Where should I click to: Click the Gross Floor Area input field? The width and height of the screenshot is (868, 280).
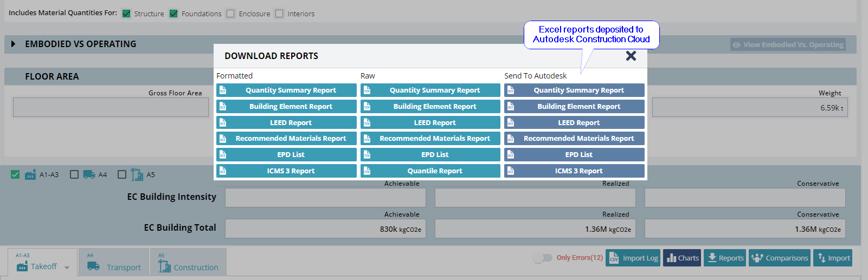tap(111, 107)
